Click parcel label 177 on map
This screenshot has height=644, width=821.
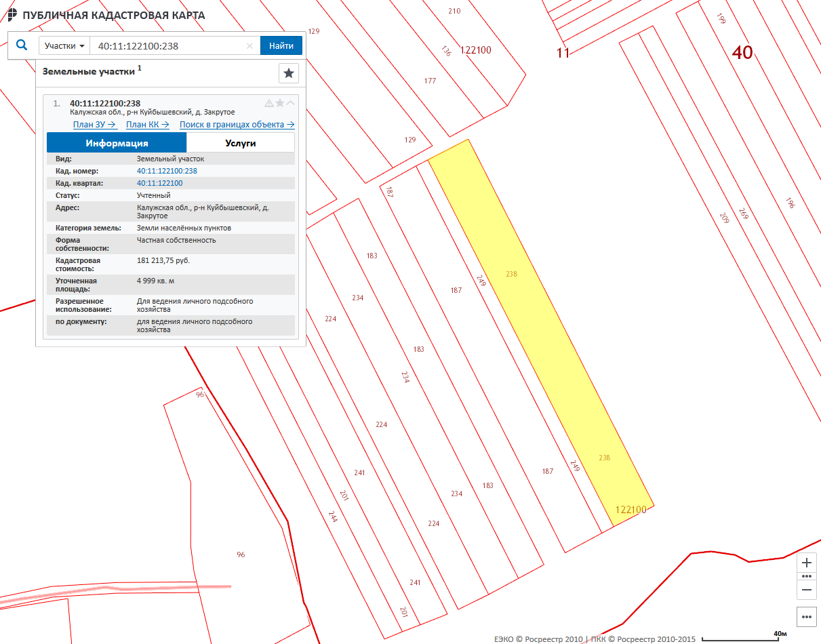click(x=430, y=81)
